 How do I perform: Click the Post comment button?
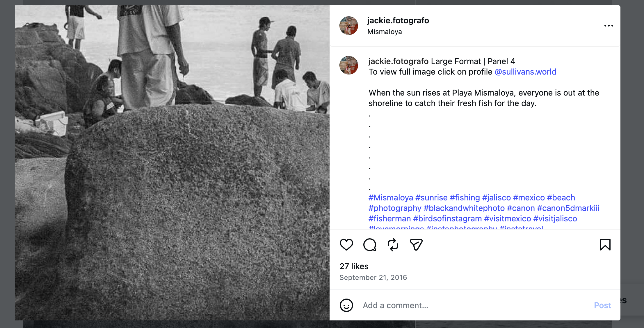tap(602, 305)
